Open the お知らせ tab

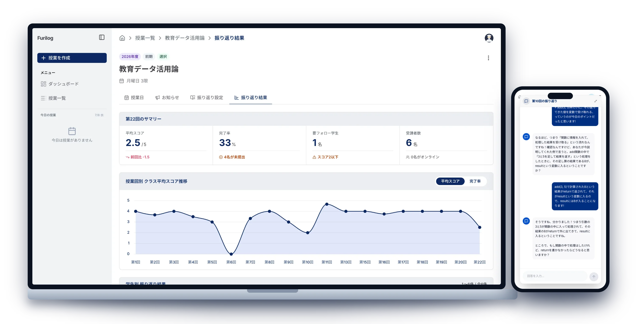tap(167, 98)
